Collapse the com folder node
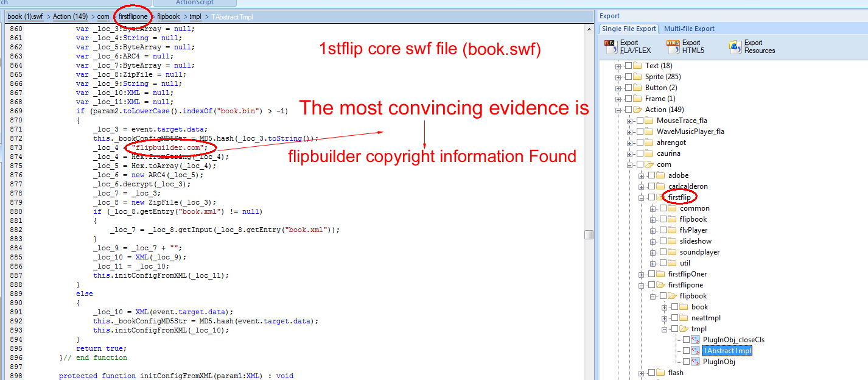Viewport: 868px width, 380px height. click(x=630, y=164)
